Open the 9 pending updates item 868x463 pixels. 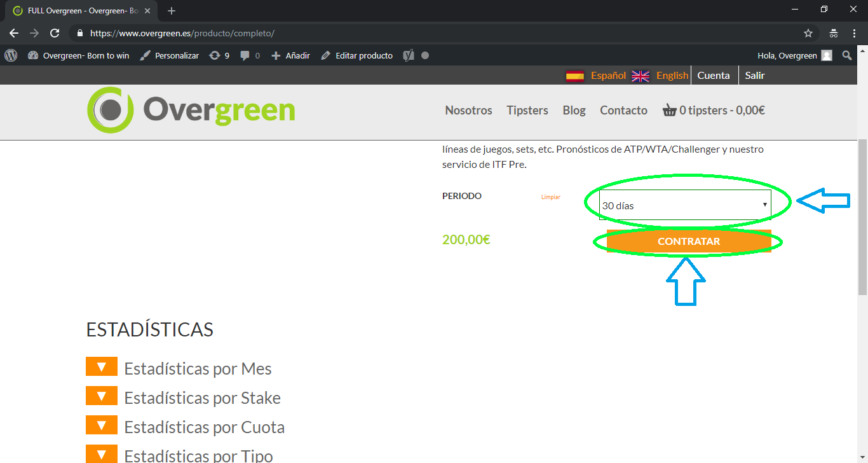(219, 55)
